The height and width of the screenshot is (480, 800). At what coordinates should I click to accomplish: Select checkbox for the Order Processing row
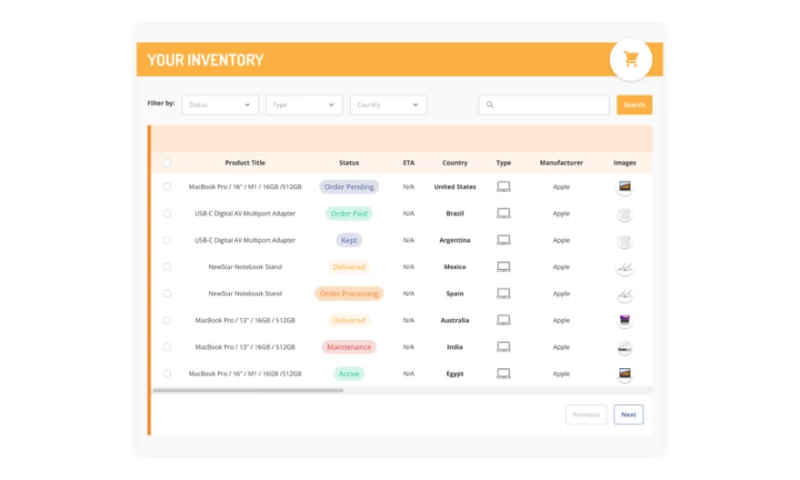(167, 294)
